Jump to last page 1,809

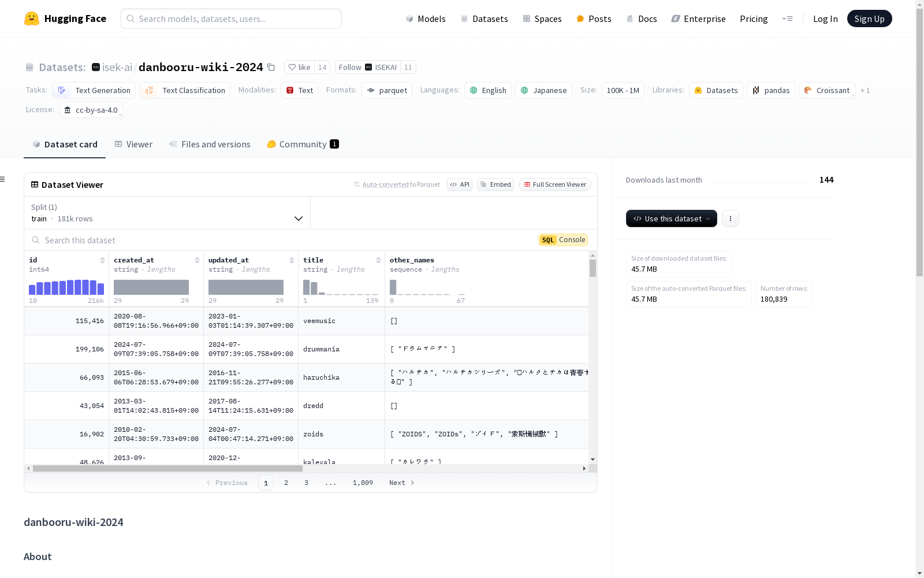(x=363, y=483)
